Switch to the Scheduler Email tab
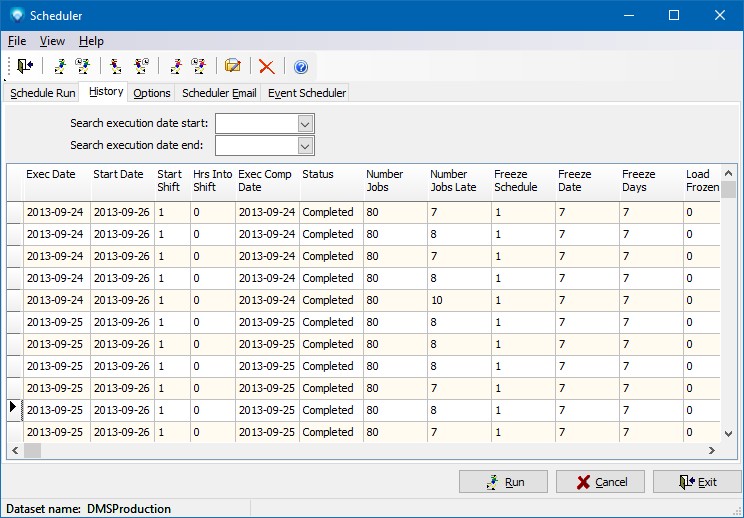Image resolution: width=744 pixels, height=518 pixels. pyautogui.click(x=219, y=93)
